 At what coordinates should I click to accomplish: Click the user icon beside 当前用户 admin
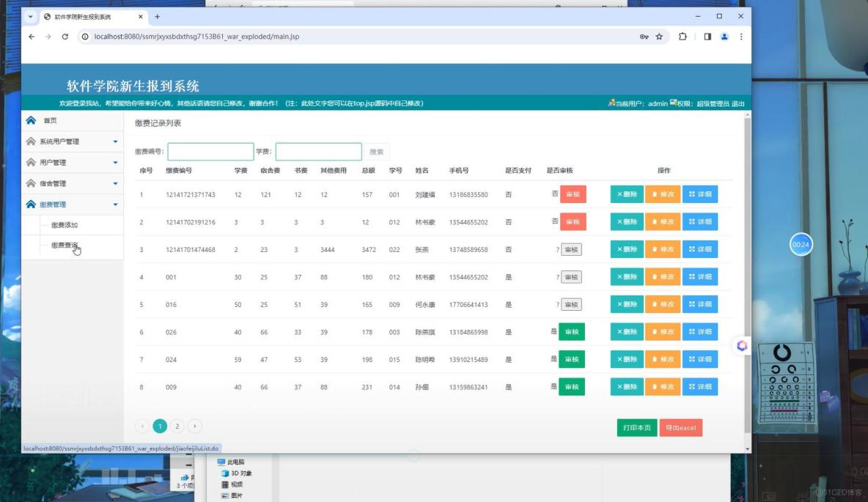(612, 103)
